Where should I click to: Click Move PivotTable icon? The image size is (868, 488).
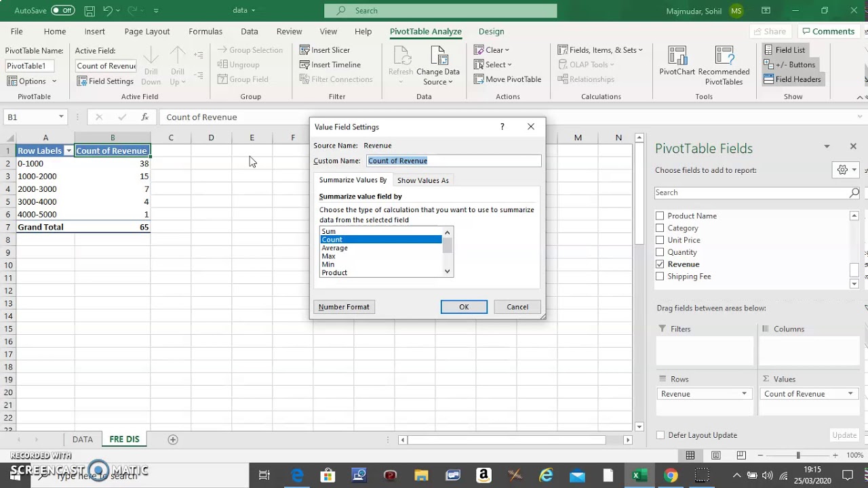(x=479, y=79)
